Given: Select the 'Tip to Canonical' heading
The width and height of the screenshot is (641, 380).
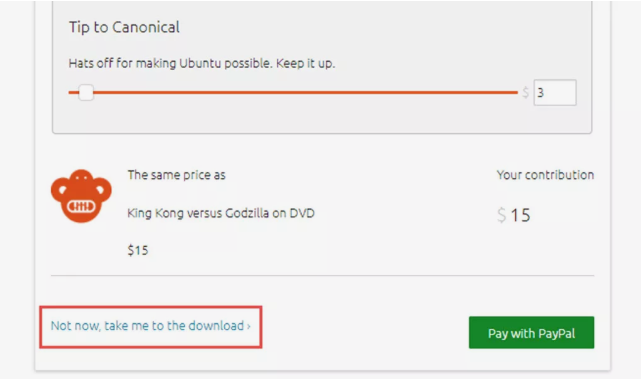Looking at the screenshot, I should pyautogui.click(x=124, y=27).
